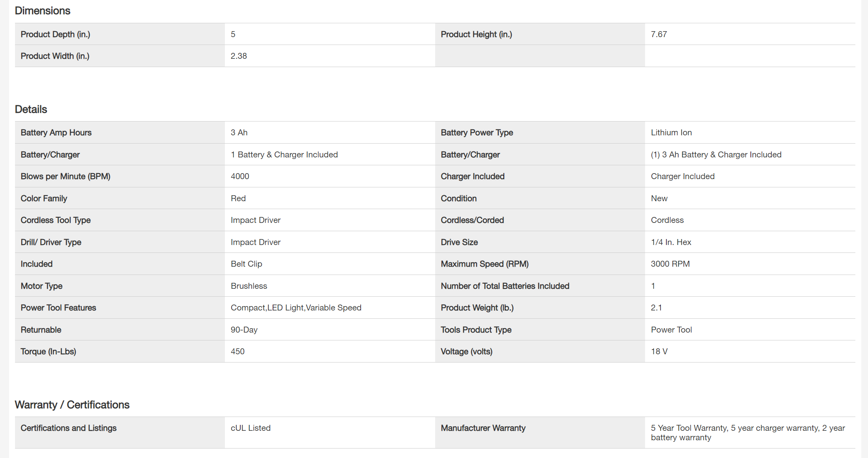This screenshot has width=868, height=458.
Task: Select the Color Family value Red
Action: [x=238, y=198]
